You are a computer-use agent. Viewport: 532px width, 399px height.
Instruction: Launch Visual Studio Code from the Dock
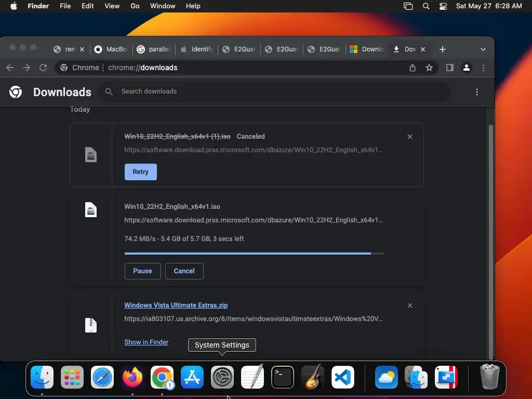343,377
